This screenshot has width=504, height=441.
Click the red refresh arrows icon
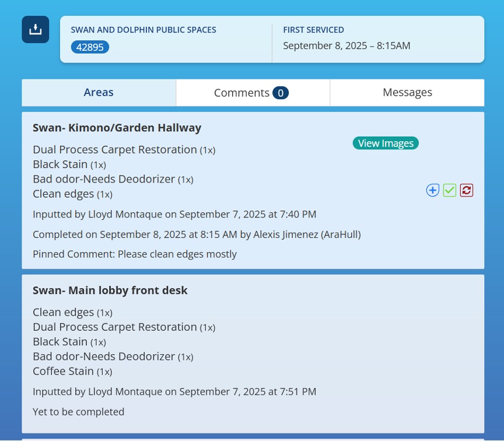[x=466, y=190]
